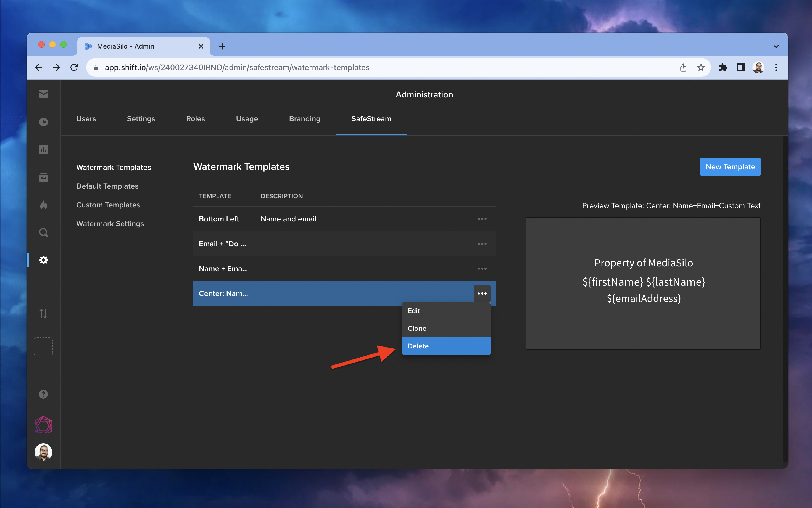Toggle the browser side panel icon

[x=740, y=68]
